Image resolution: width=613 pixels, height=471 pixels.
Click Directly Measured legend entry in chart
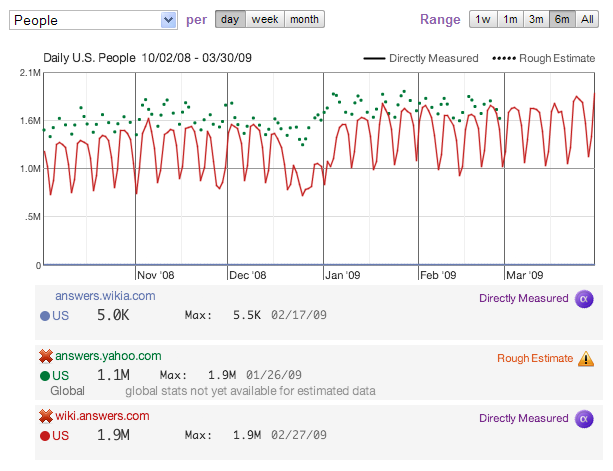421,58
